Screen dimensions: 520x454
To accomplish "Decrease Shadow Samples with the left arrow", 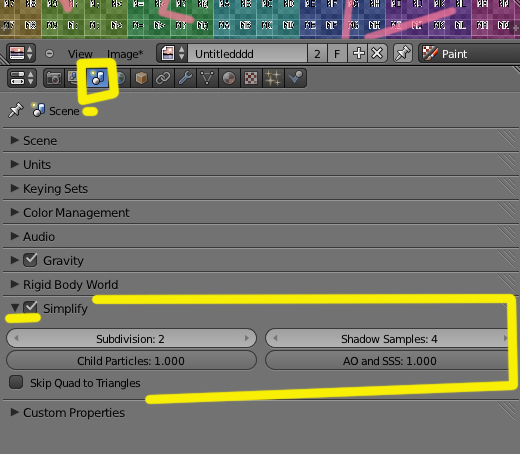I will [275, 339].
